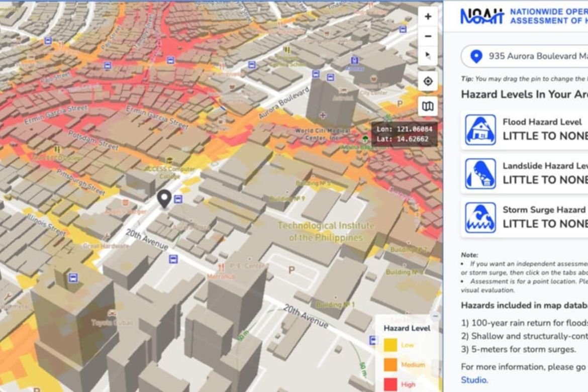Click the Toyota Cubao label

pyautogui.click(x=112, y=323)
